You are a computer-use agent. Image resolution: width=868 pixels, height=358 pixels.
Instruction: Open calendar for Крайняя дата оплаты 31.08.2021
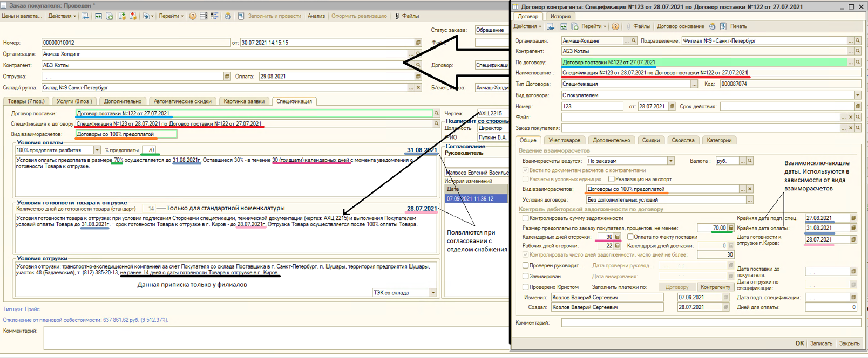pos(853,229)
